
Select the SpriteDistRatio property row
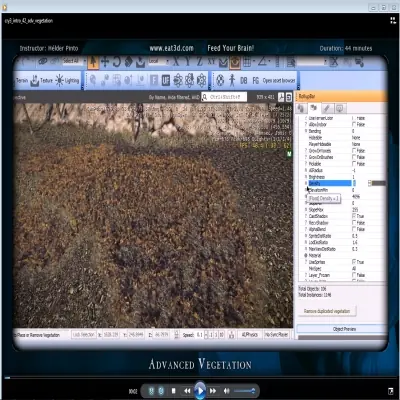click(344, 236)
